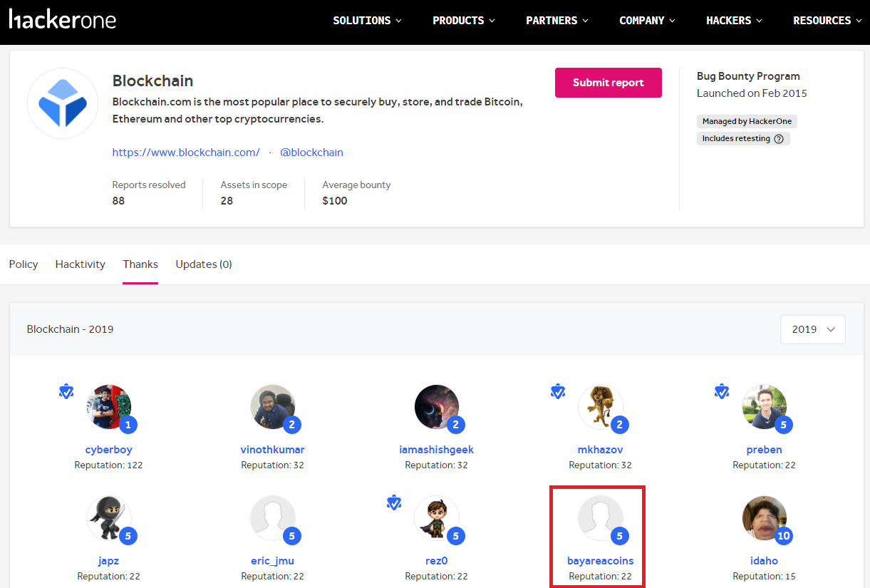
Task: Switch to the Hacktivity tab
Action: pos(81,264)
